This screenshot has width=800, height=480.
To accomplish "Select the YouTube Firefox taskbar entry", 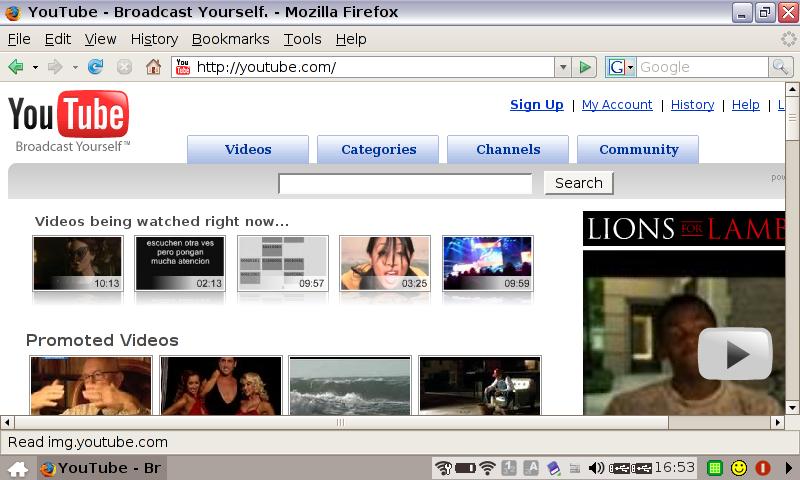I will tap(100, 468).
